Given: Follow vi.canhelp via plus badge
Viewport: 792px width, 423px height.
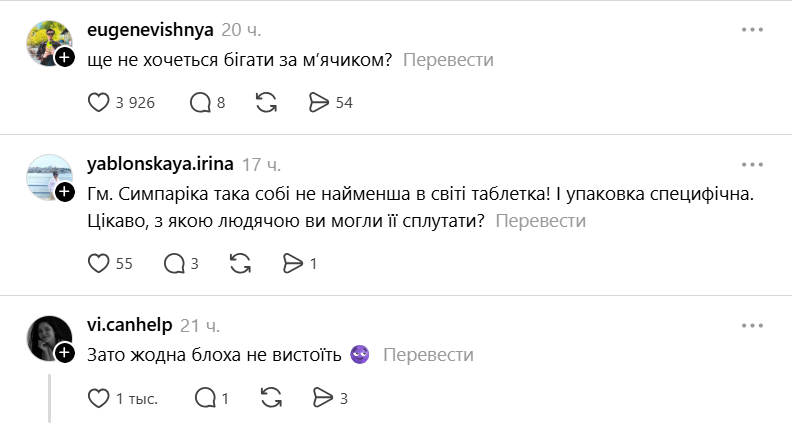Looking at the screenshot, I should click(65, 353).
